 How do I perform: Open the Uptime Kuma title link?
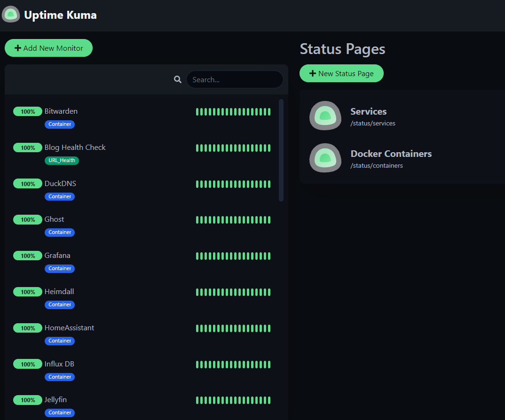pyautogui.click(x=60, y=15)
